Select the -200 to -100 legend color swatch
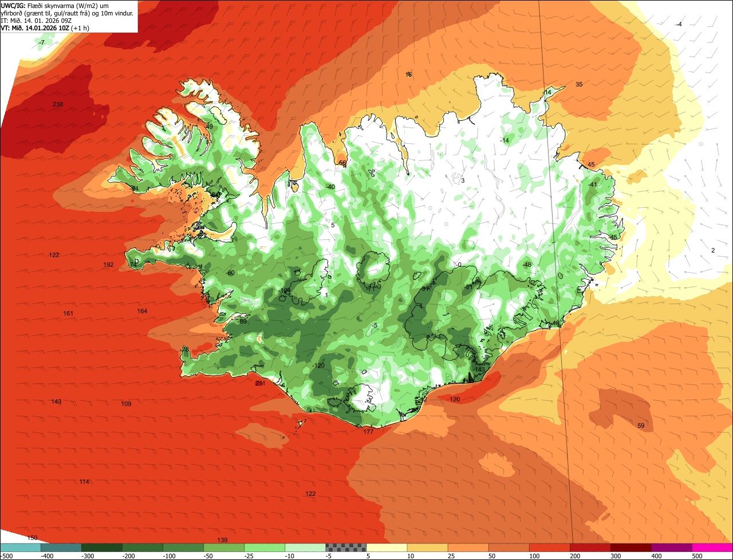 pyautogui.click(x=142, y=547)
